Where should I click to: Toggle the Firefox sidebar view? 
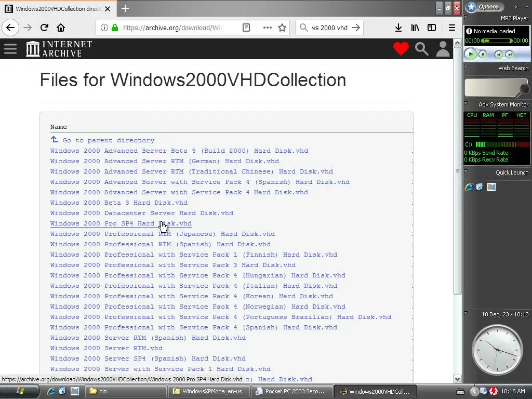[x=432, y=28]
